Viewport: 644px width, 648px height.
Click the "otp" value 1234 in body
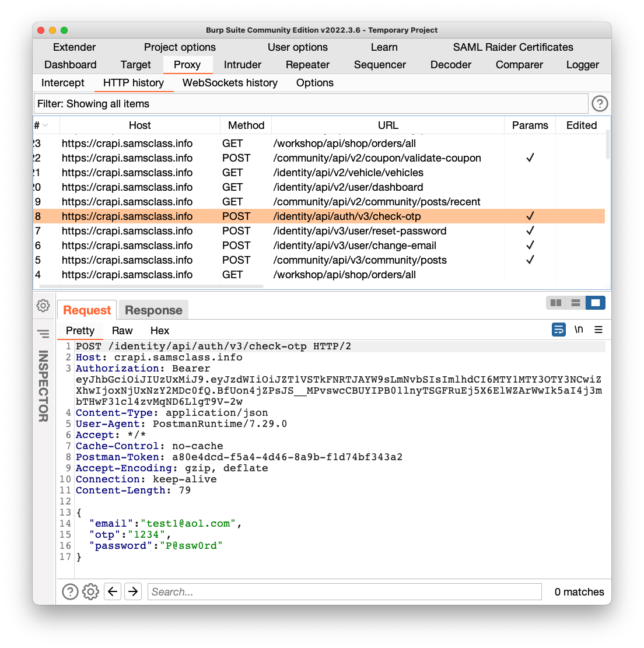(146, 535)
